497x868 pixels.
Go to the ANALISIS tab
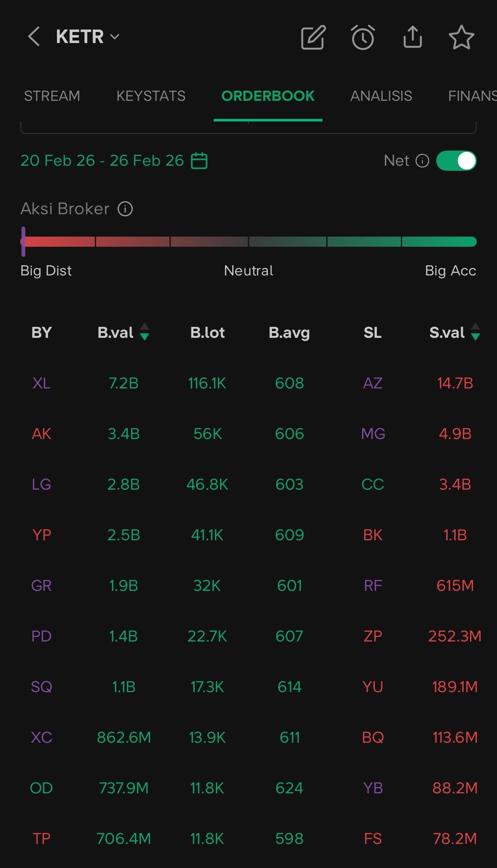[381, 96]
